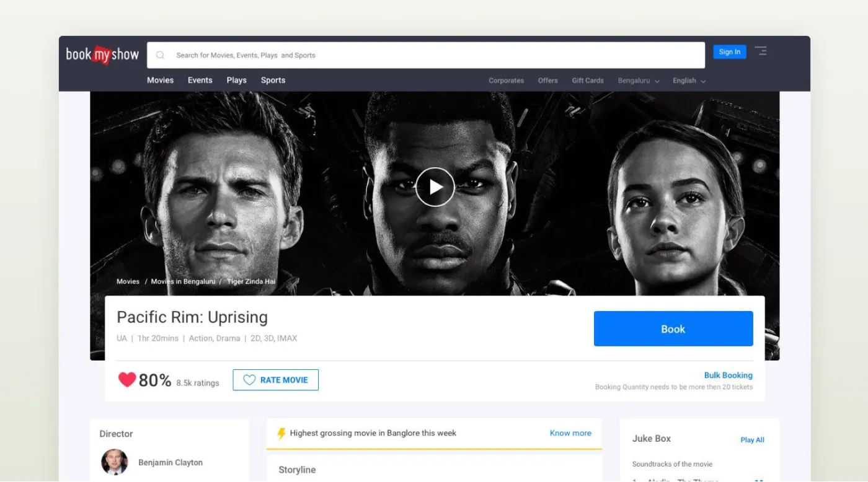Open the Plays tab
This screenshot has width=868, height=482.
coord(237,80)
